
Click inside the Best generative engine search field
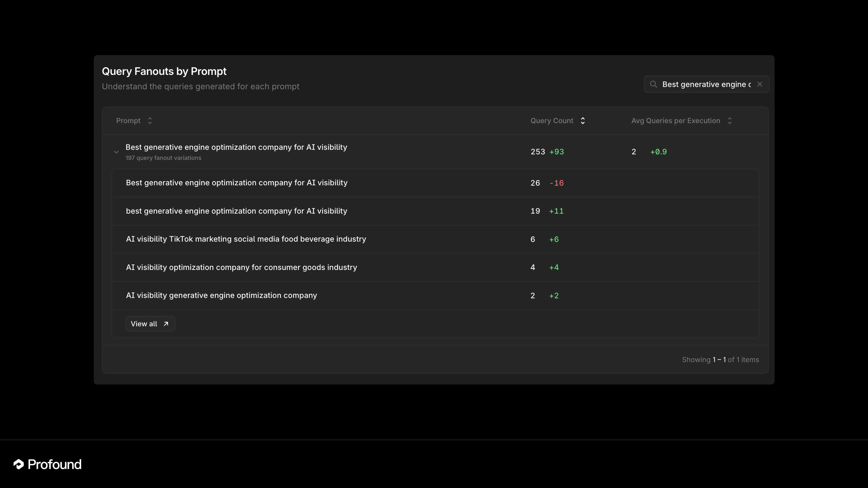coord(706,84)
